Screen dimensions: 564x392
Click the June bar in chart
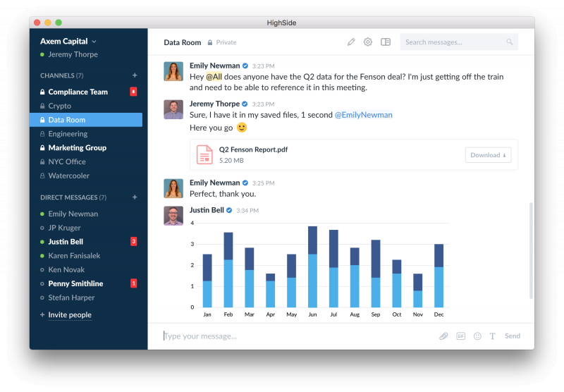(x=312, y=267)
